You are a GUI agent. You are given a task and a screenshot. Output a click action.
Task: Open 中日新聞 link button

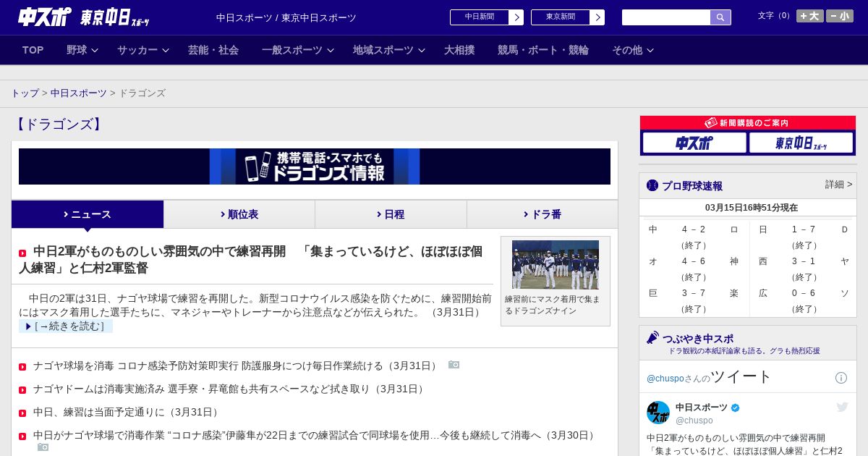click(480, 17)
